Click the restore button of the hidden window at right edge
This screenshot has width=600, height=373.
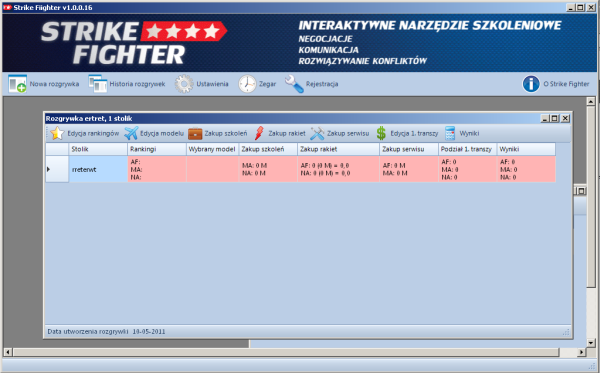point(582,191)
